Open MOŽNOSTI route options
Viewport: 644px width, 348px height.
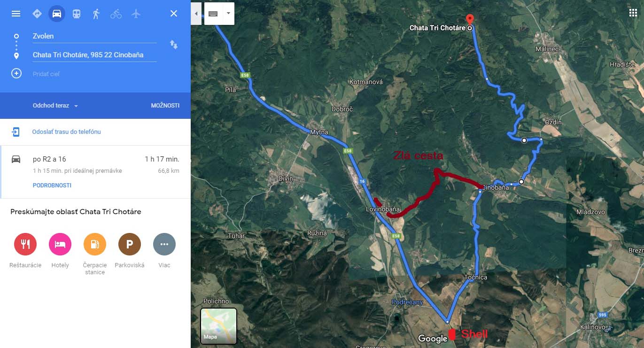(x=165, y=106)
